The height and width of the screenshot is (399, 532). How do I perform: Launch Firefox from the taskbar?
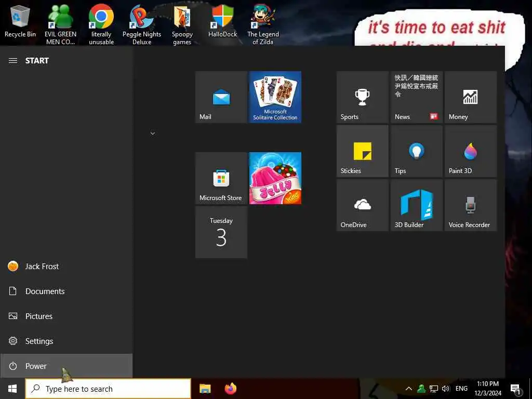(230, 389)
